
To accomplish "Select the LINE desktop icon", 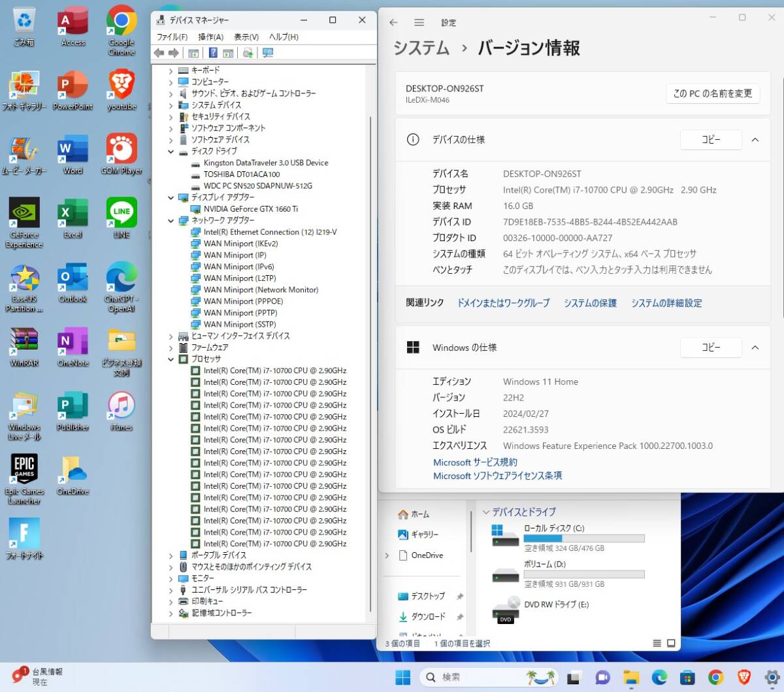I will click(x=122, y=219).
